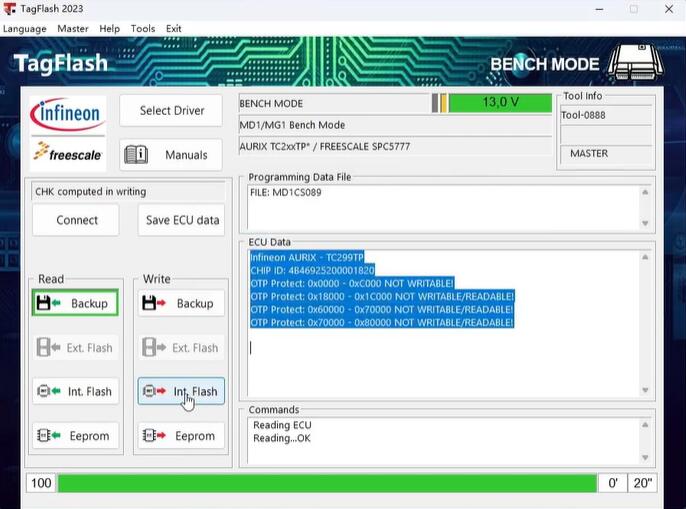This screenshot has width=686, height=509.
Task: Click the Exit menu item
Action: click(x=173, y=29)
